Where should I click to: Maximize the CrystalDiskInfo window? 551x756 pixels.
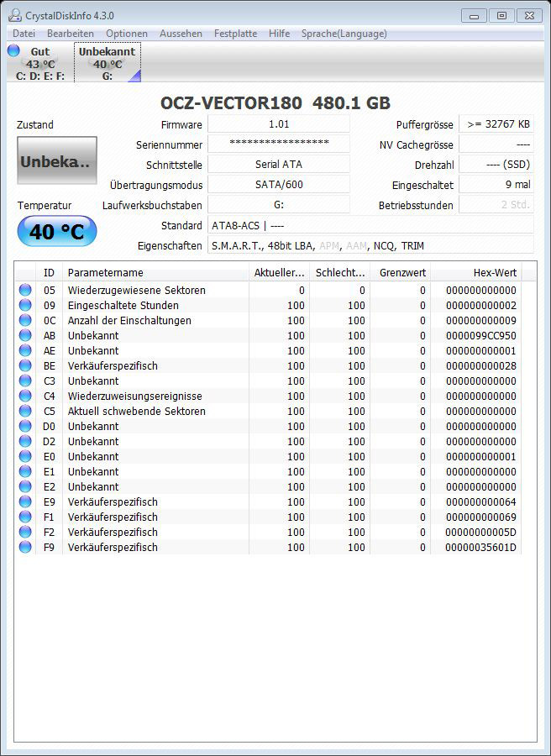tap(501, 16)
